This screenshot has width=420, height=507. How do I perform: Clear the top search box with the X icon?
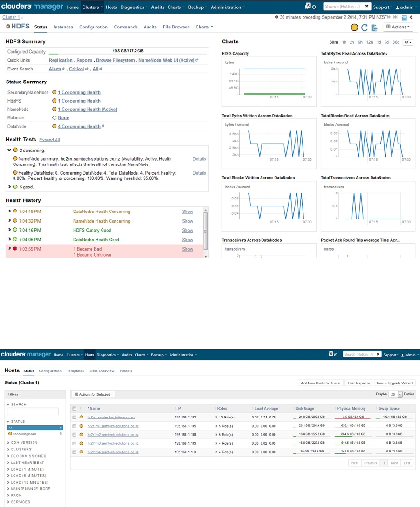(x=366, y=6)
